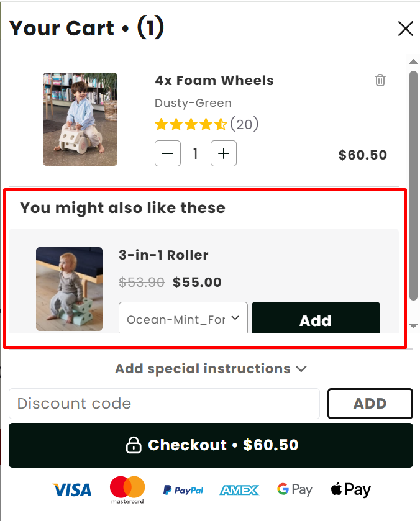Viewport: 420px width, 521px height.
Task: Apply discount with ADD button
Action: point(370,404)
